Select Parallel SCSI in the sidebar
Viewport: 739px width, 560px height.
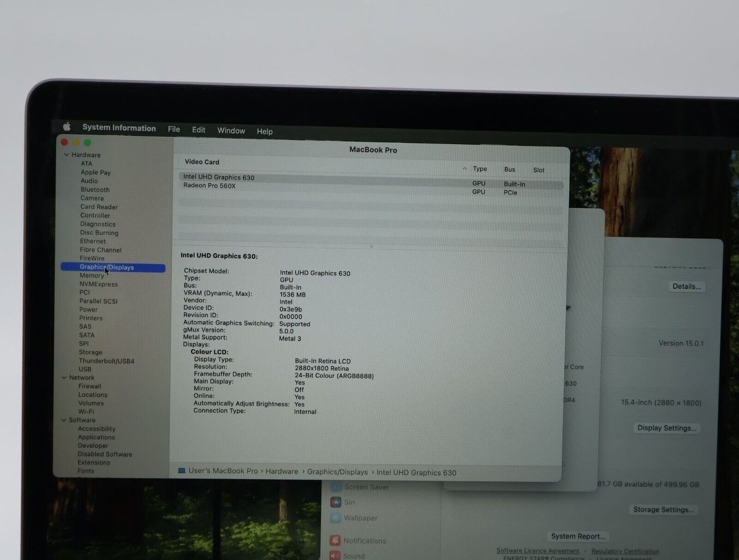98,301
